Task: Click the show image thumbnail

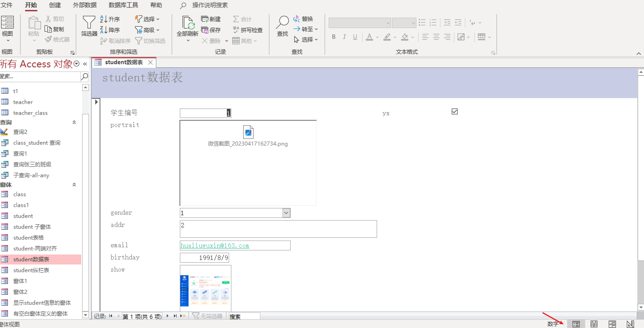Action: (205, 290)
